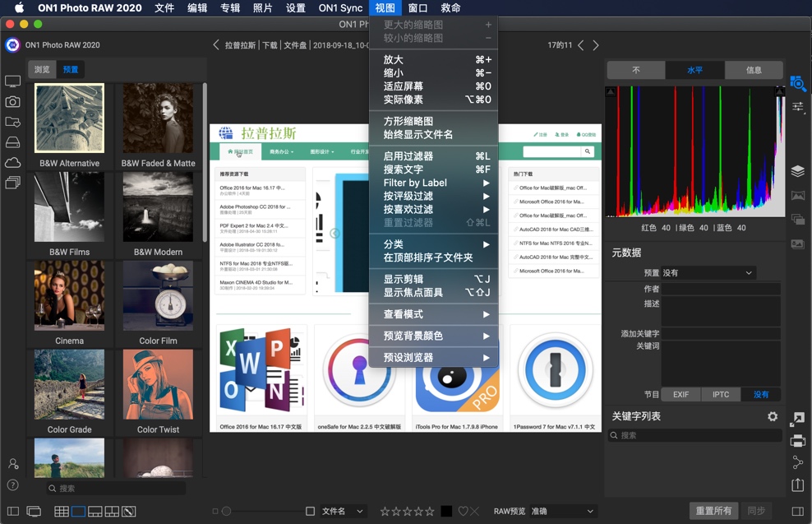Toggle 在顶部排序子文件夹 option
The height and width of the screenshot is (524, 812).
433,257
